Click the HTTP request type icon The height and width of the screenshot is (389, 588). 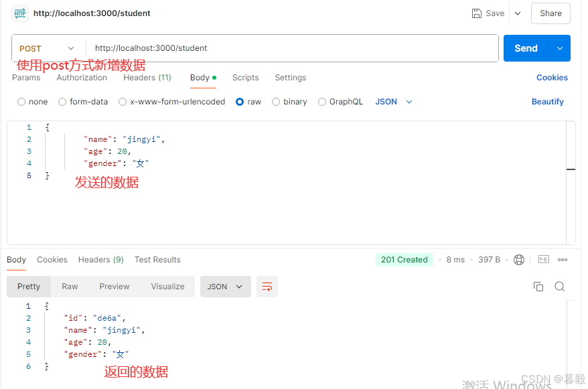tap(20, 13)
